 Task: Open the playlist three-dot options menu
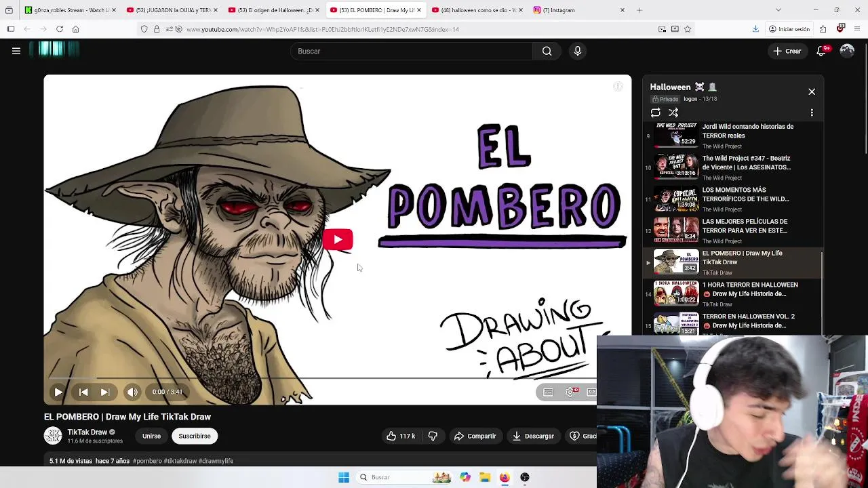coord(812,113)
